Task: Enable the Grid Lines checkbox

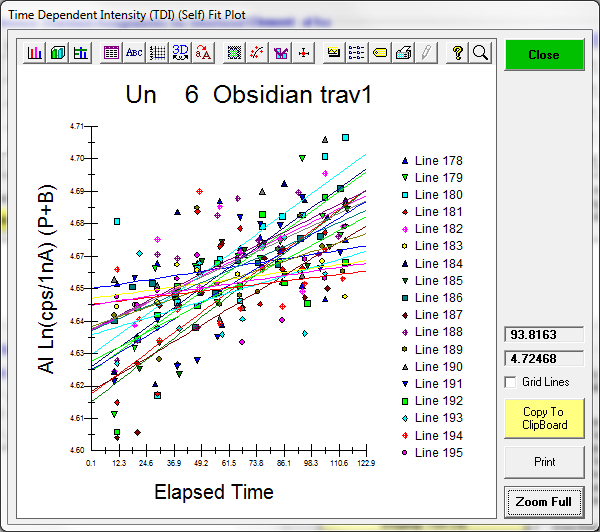Action: 512,382
